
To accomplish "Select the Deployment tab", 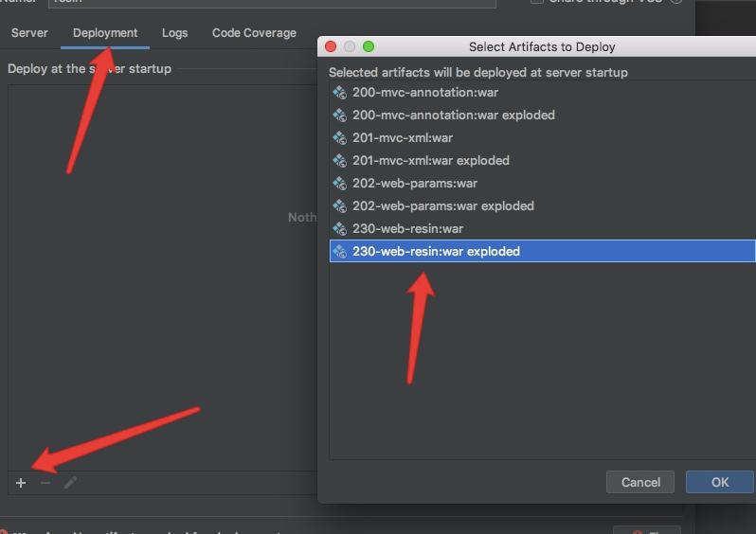I will tap(105, 33).
